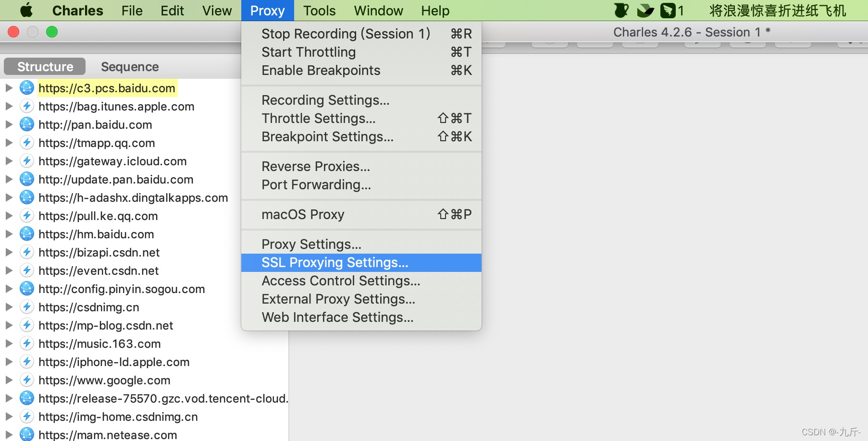868x441 pixels.
Task: Open the Edit menu
Action: (x=172, y=11)
